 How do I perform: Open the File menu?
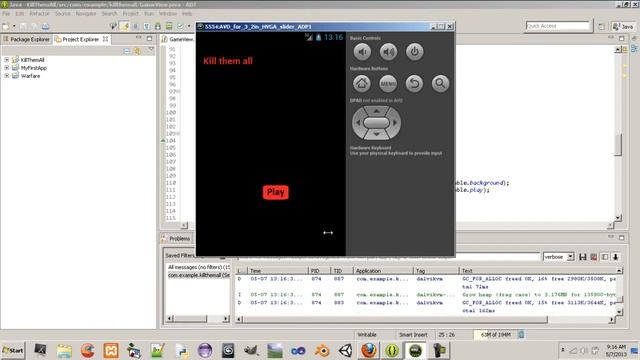6,13
